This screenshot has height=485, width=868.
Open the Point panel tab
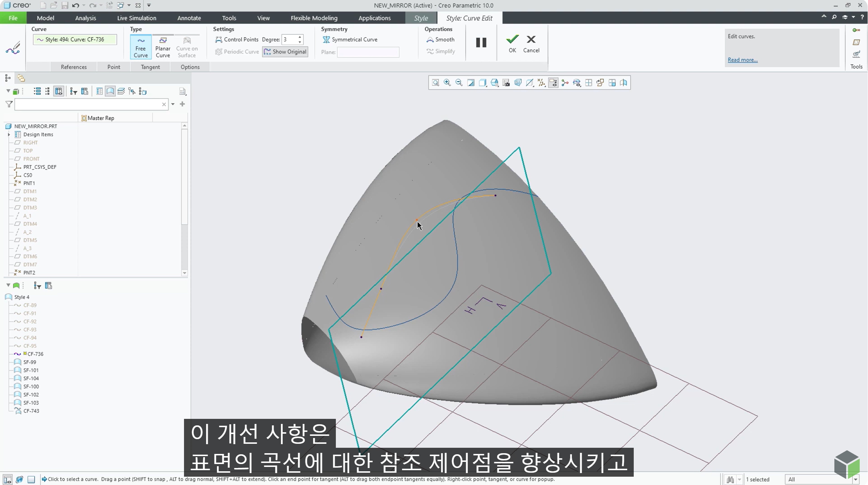(x=114, y=67)
